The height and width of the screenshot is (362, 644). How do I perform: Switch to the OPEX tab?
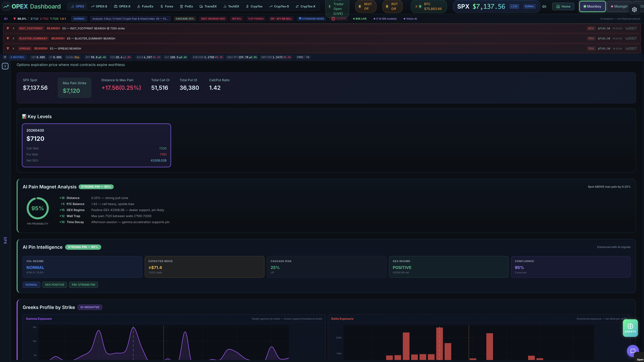click(77, 7)
